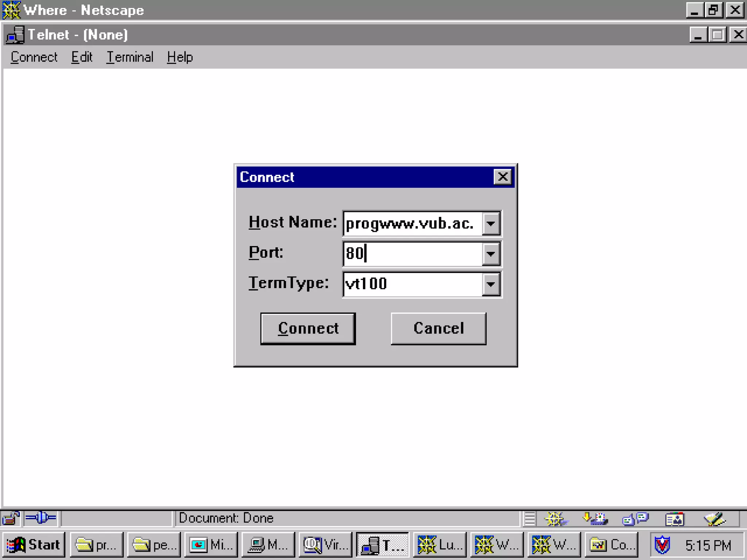Expand the Host Name dropdown list

tap(491, 223)
